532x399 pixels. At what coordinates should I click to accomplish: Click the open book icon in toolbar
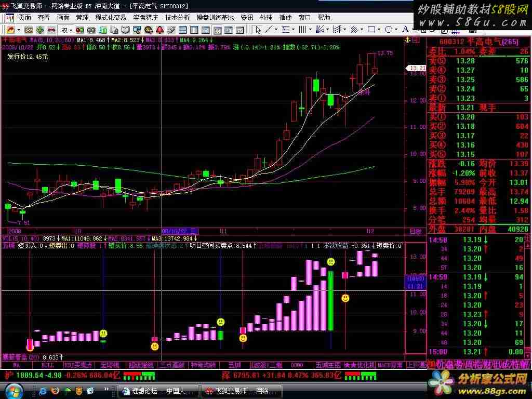[125, 30]
